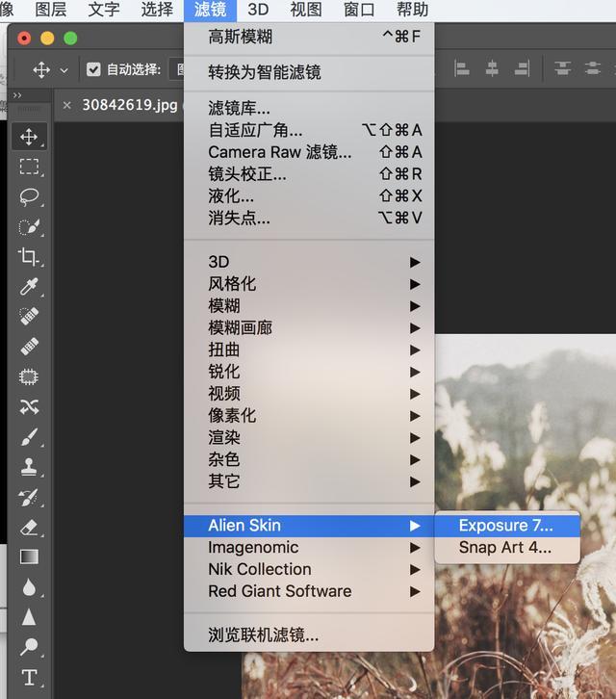Open 消失点... filter
Image resolution: width=616 pixels, height=699 pixels.
pos(309,218)
